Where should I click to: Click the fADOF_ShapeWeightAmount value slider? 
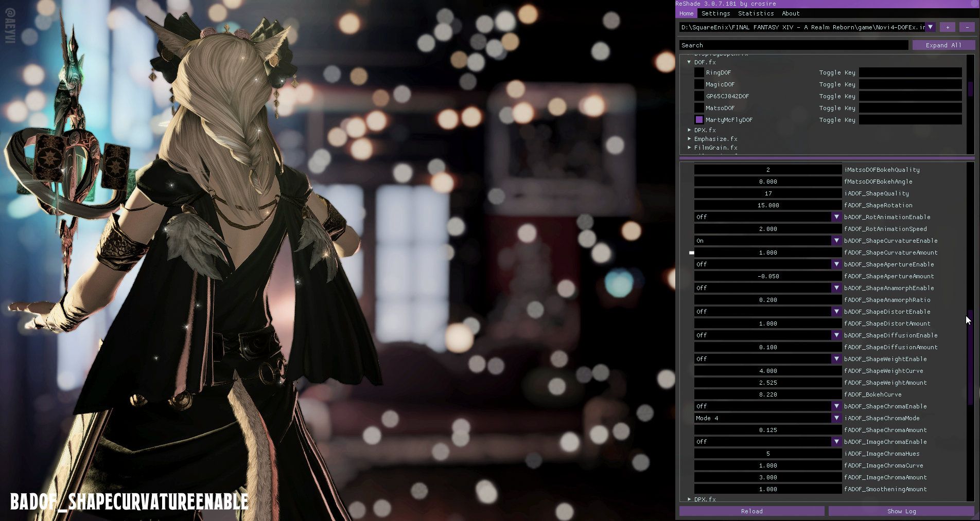767,383
